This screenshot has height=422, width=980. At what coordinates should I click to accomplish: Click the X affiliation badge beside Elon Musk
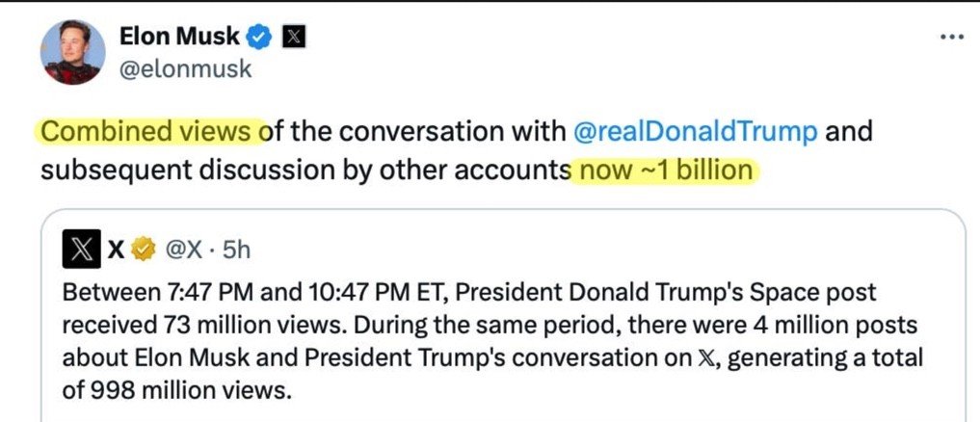click(x=294, y=39)
